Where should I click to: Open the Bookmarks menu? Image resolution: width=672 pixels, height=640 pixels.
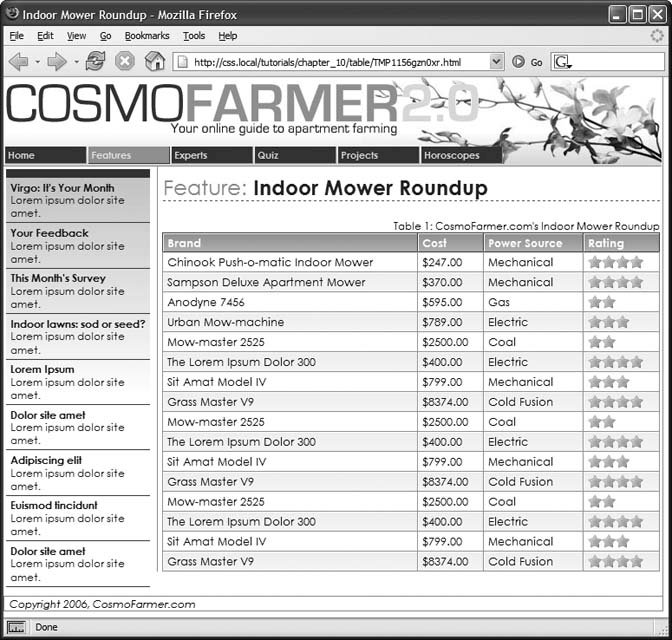147,36
